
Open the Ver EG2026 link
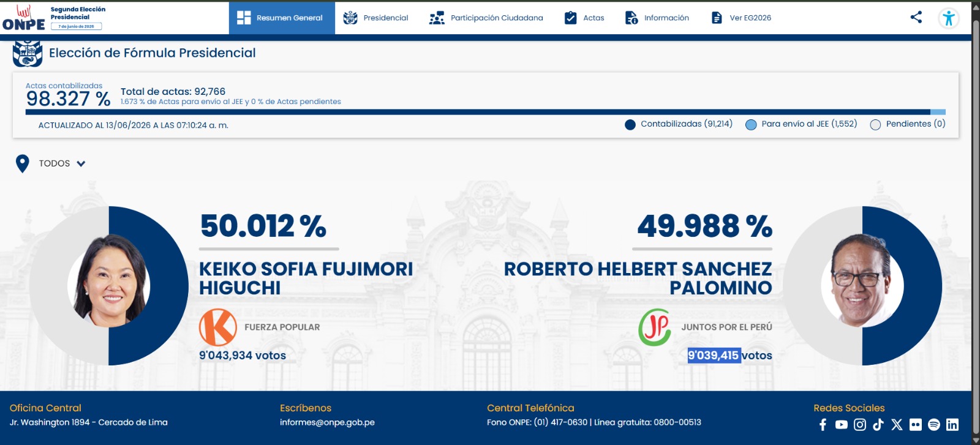coord(741,18)
